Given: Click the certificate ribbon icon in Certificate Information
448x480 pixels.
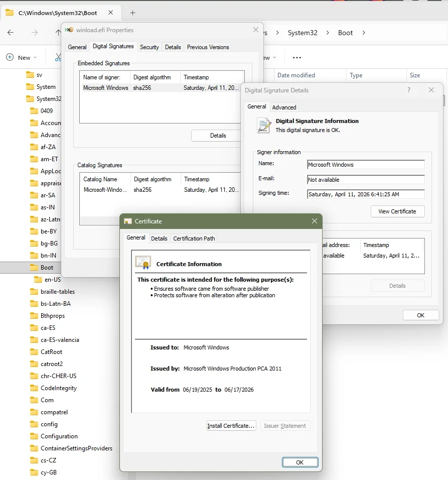Looking at the screenshot, I should [x=143, y=263].
